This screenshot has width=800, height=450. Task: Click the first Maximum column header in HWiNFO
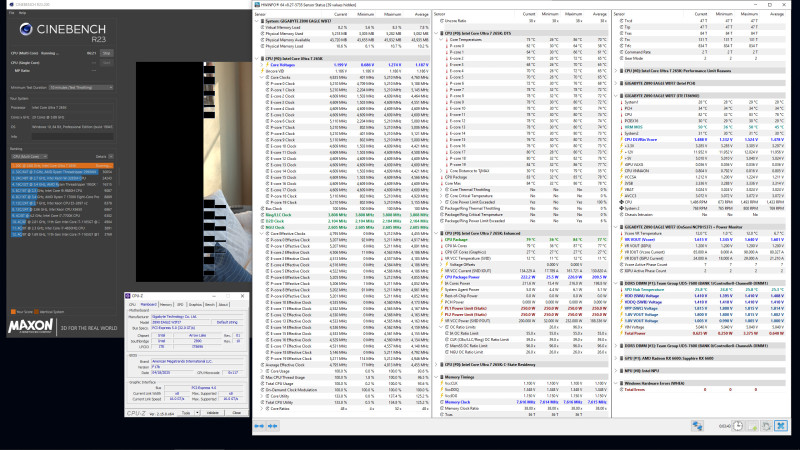[392, 14]
